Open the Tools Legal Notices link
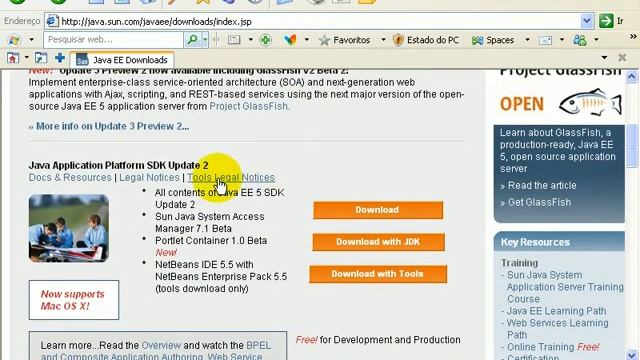Image resolution: width=640 pixels, height=360 pixels. pyautogui.click(x=231, y=178)
